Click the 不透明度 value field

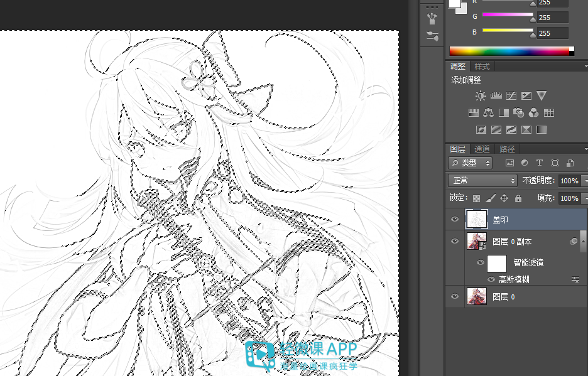pyautogui.click(x=569, y=181)
